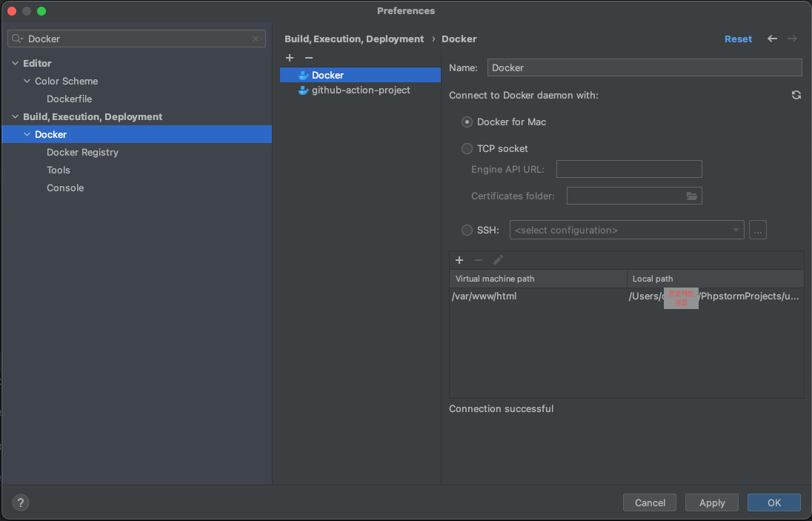Remove the selected path mapping
Image resolution: width=812 pixels, height=521 pixels.
[479, 260]
